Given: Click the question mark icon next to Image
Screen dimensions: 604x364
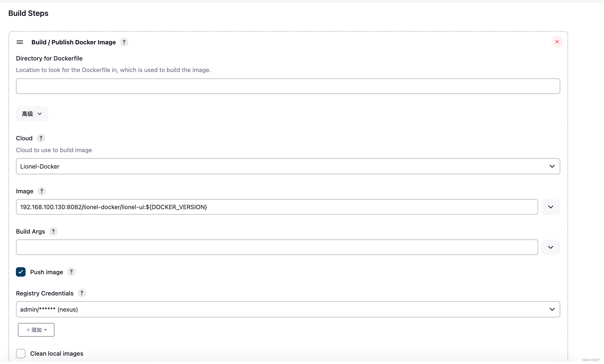Looking at the screenshot, I should click(x=42, y=191).
